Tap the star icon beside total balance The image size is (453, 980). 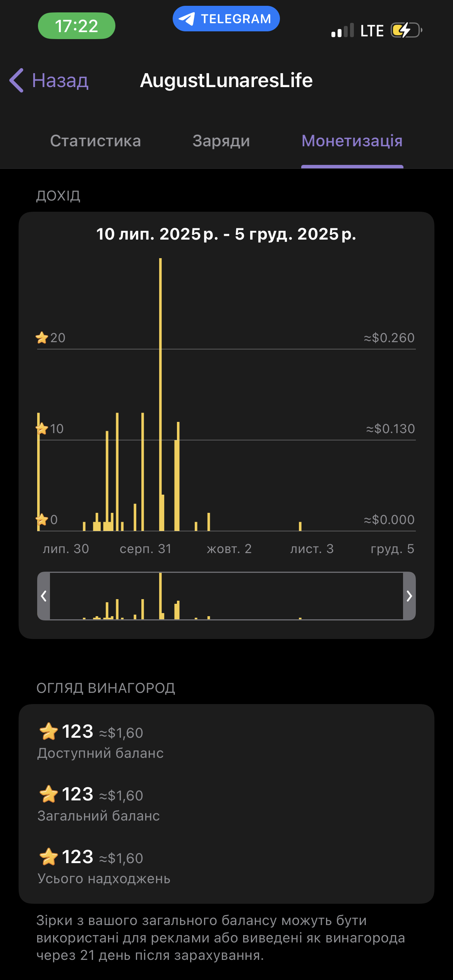click(49, 794)
